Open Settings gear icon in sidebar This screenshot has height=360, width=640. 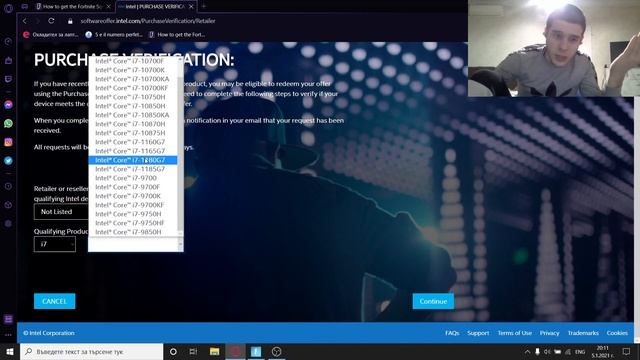(8, 223)
